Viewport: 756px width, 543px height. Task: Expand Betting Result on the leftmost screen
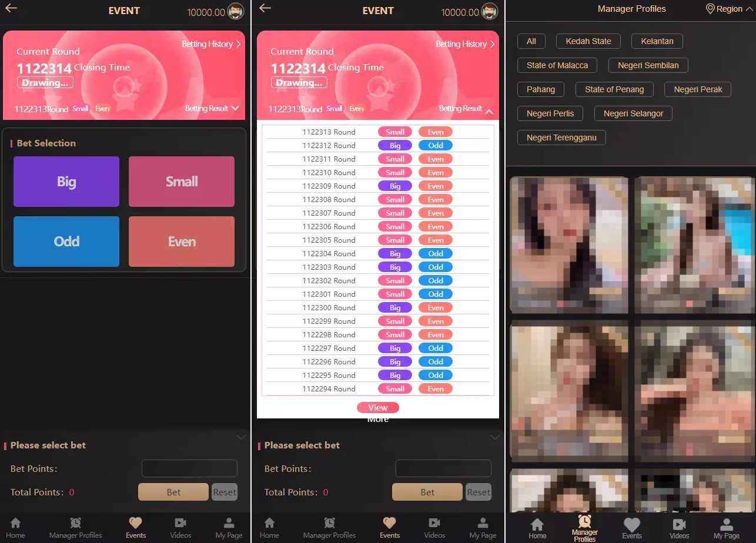tap(212, 108)
